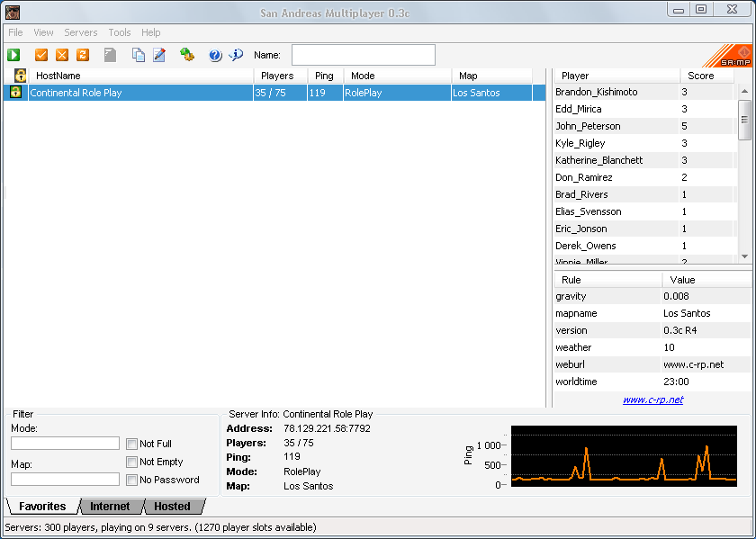Select player Brad_Rivers in the list
The height and width of the screenshot is (539, 756).
coord(645,194)
